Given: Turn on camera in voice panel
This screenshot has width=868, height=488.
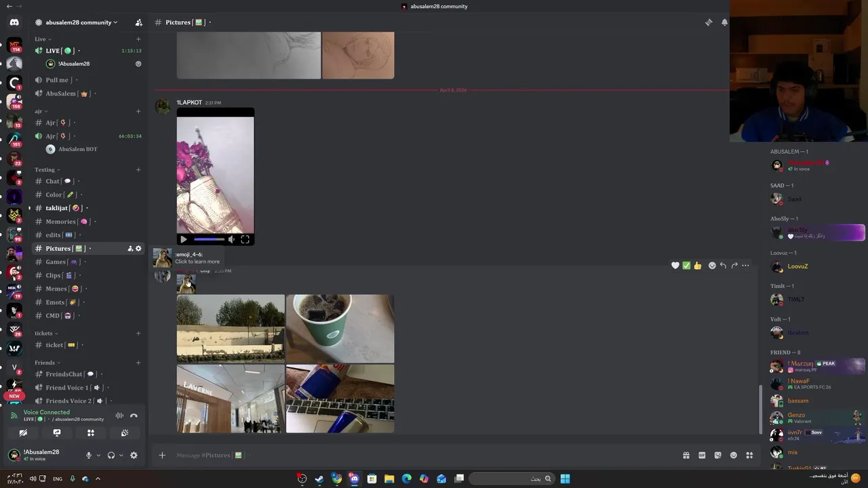Looking at the screenshot, I should (x=23, y=432).
